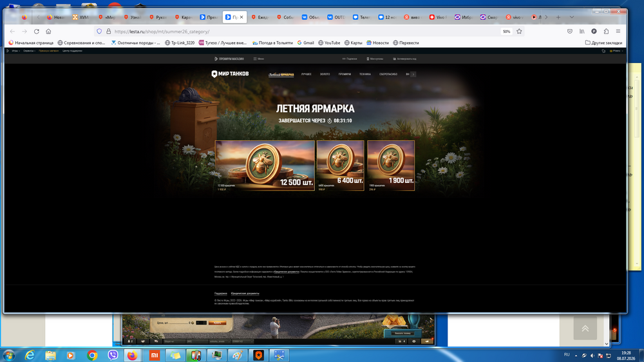
Task: Open the Перевести bookmark
Action: [x=406, y=43]
